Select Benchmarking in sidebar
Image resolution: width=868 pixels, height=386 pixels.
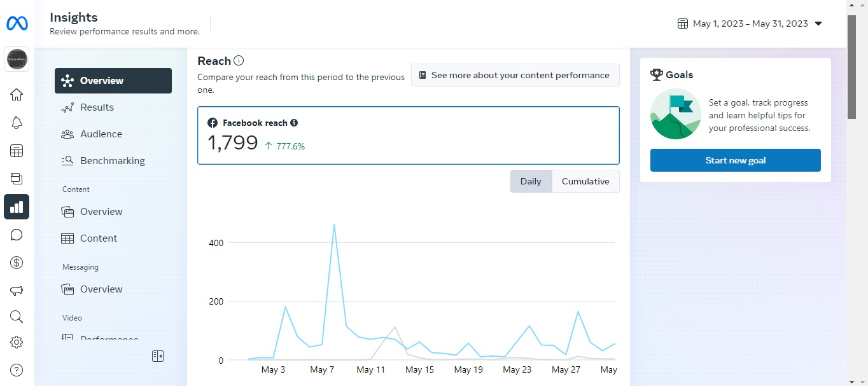point(112,161)
